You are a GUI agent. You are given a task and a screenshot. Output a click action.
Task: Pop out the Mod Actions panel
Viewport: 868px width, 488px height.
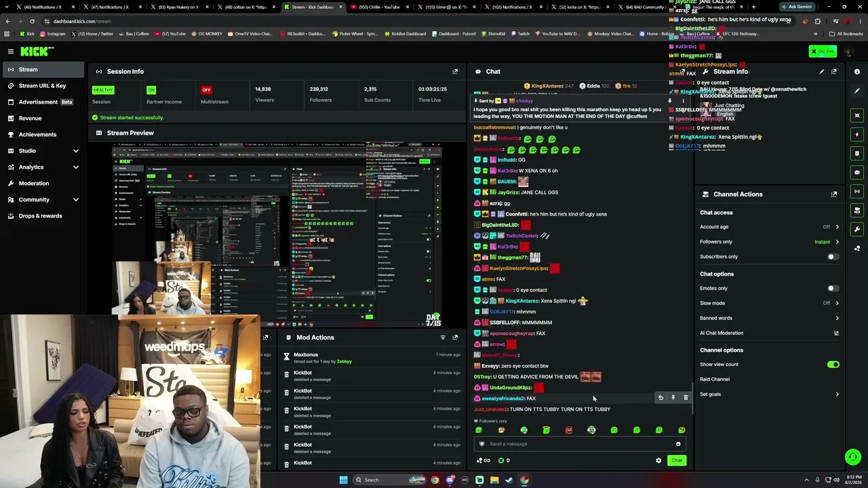pyautogui.click(x=455, y=338)
